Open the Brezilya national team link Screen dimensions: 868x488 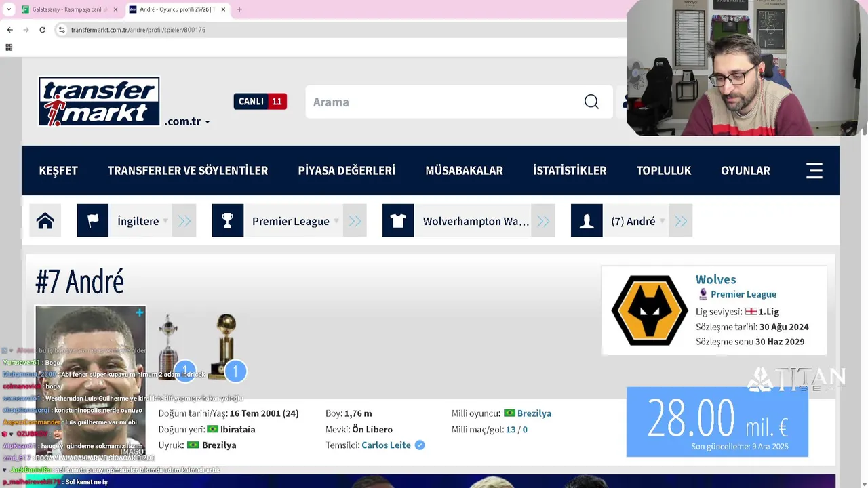[534, 413]
